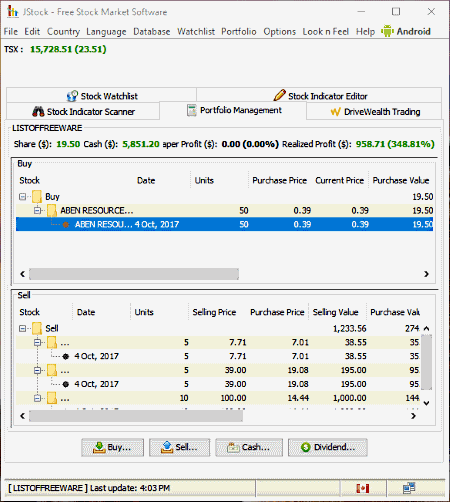The width and height of the screenshot is (450, 502).
Task: Click the Buy table Current Price column header
Action: coord(339,180)
